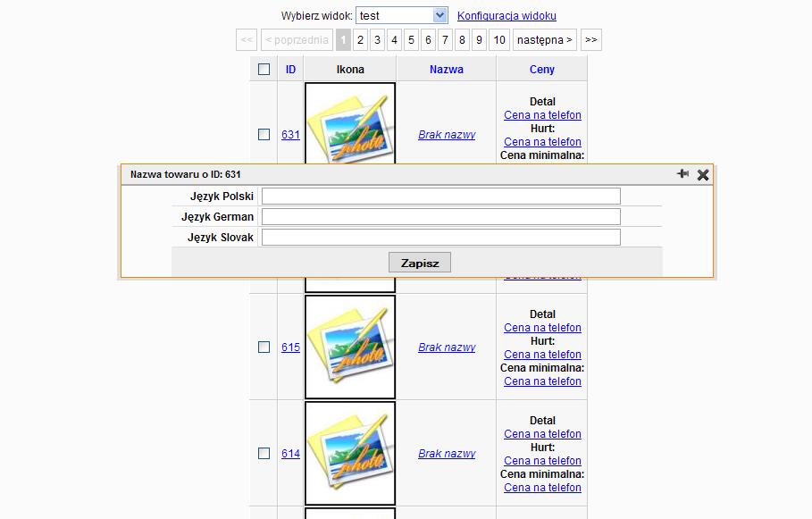Click the photo thumbnail of product 615
812x519 pixels.
[350, 347]
